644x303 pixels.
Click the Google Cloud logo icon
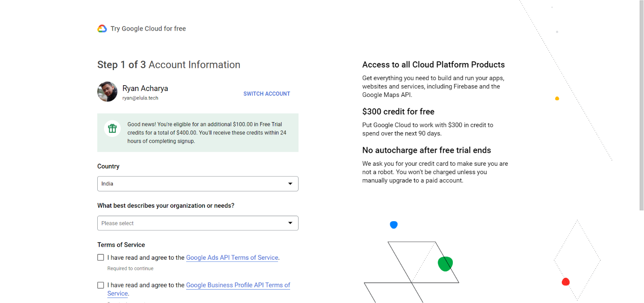point(102,29)
